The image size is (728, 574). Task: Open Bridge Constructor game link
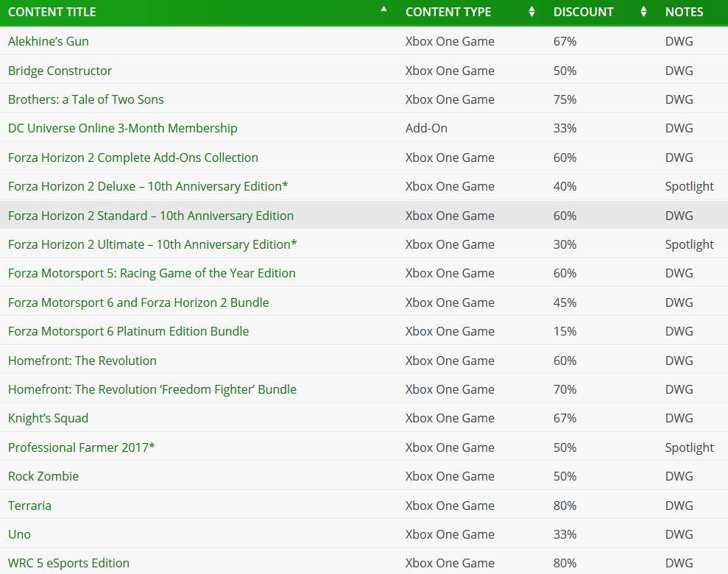click(x=60, y=71)
